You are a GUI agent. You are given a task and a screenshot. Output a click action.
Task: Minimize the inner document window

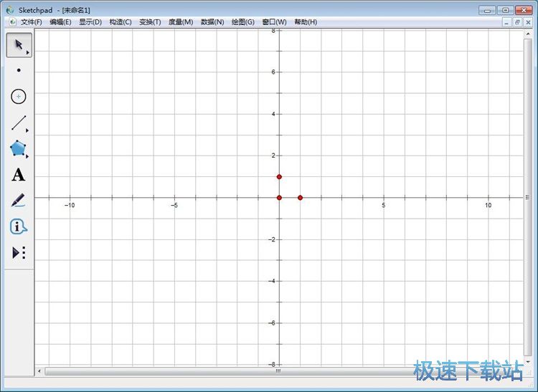(506, 22)
